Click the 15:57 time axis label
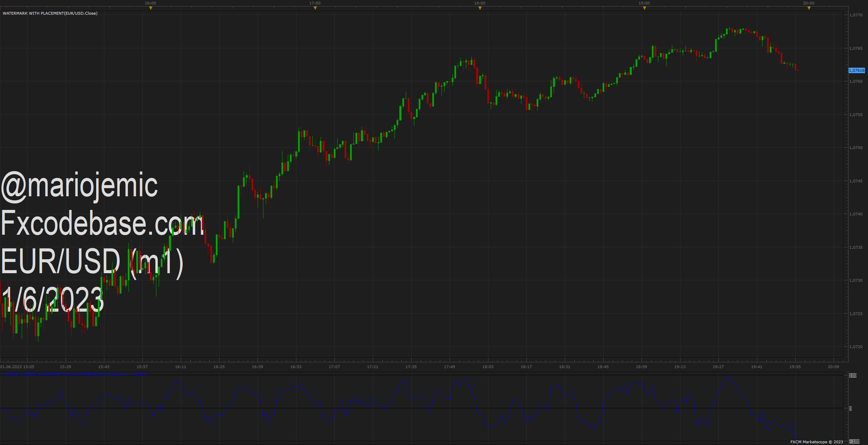The height and width of the screenshot is (445, 868). pyautogui.click(x=142, y=367)
